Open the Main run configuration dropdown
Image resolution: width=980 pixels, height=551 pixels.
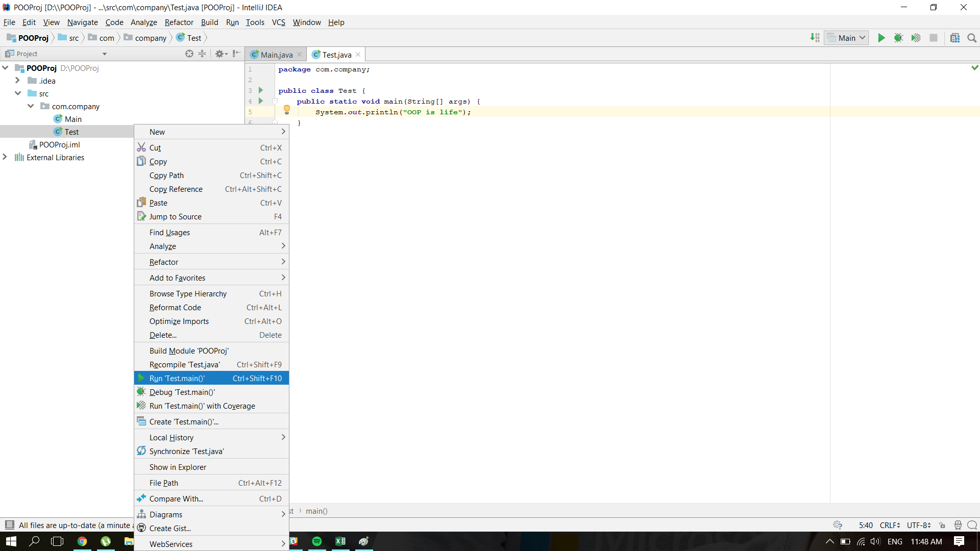point(846,38)
